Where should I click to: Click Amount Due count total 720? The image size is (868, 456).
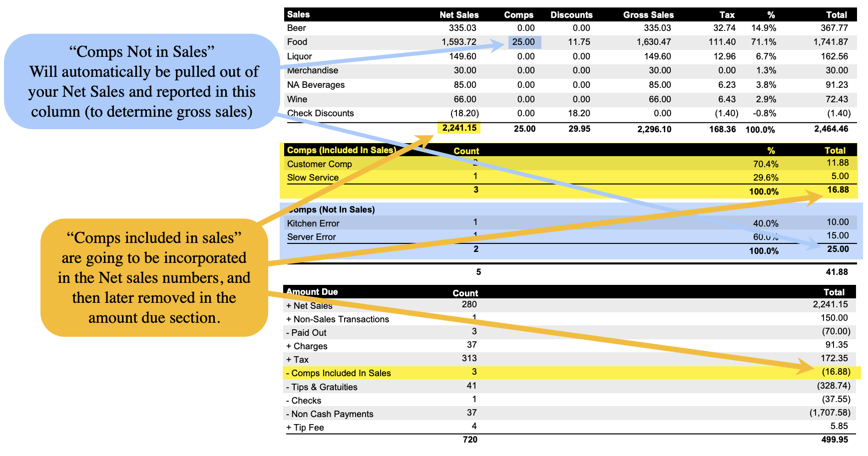click(470, 440)
